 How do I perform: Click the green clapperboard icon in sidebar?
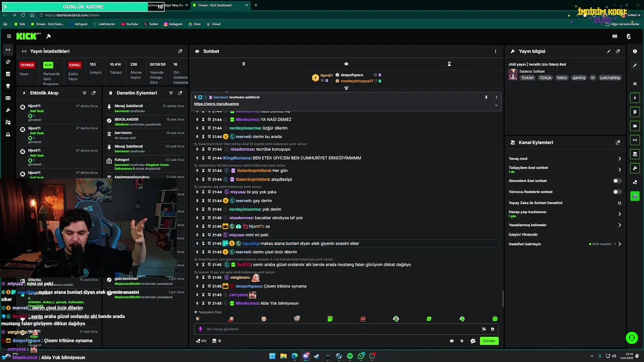pyautogui.click(x=635, y=196)
